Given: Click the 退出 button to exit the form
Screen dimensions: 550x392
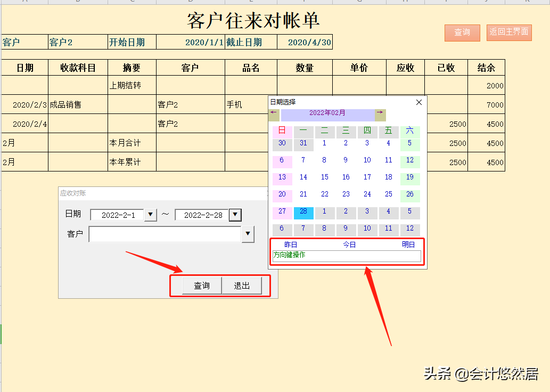Looking at the screenshot, I should point(242,285).
